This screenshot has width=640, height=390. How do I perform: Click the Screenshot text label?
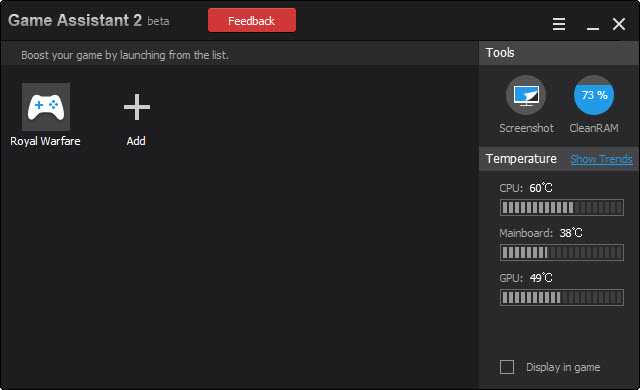pos(526,128)
